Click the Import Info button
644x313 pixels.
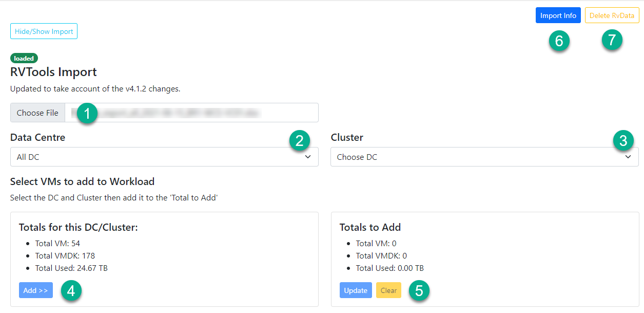(x=558, y=15)
